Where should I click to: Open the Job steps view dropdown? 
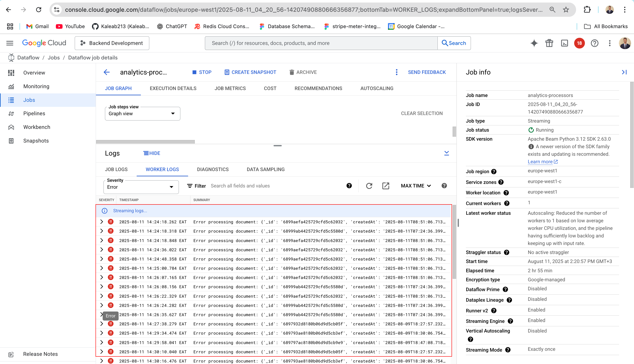coord(143,114)
